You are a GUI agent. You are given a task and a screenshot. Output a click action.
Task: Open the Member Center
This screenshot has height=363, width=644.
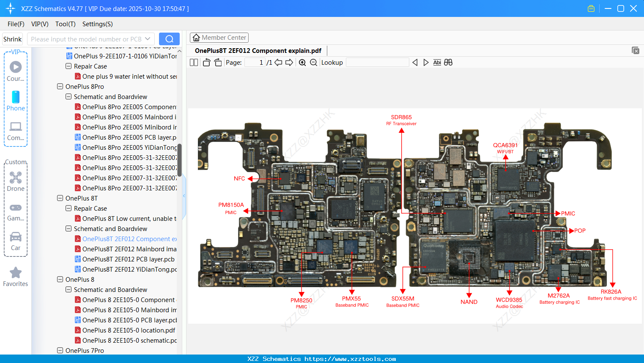(219, 37)
